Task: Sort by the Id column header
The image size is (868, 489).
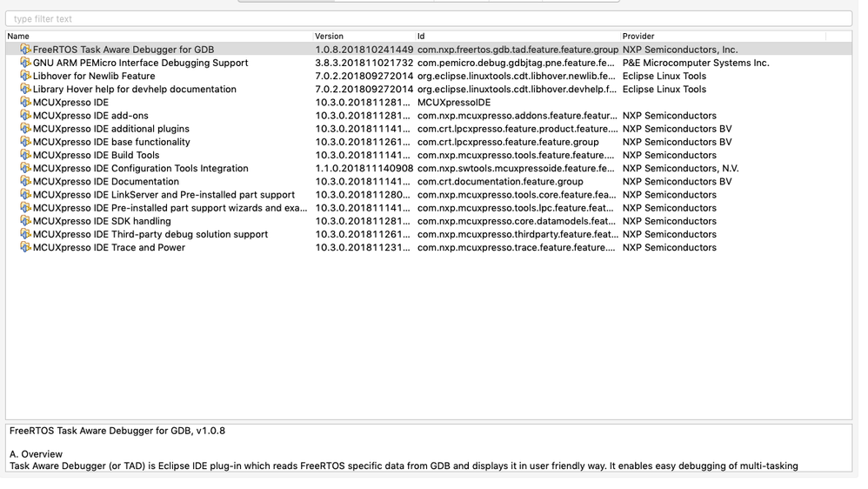Action: [517, 36]
